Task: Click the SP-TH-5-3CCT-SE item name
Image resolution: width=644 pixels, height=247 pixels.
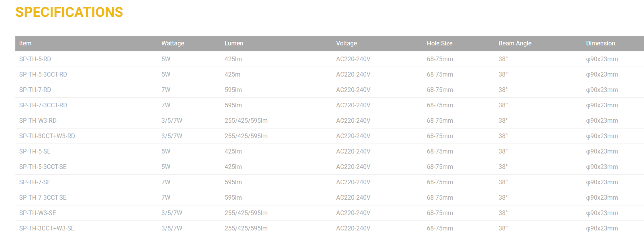Action: [43, 167]
